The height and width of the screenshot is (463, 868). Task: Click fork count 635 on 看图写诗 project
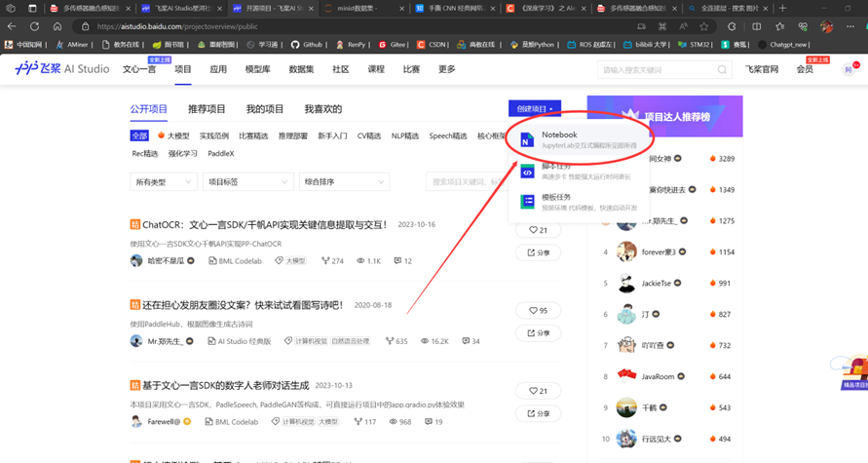[x=396, y=341]
